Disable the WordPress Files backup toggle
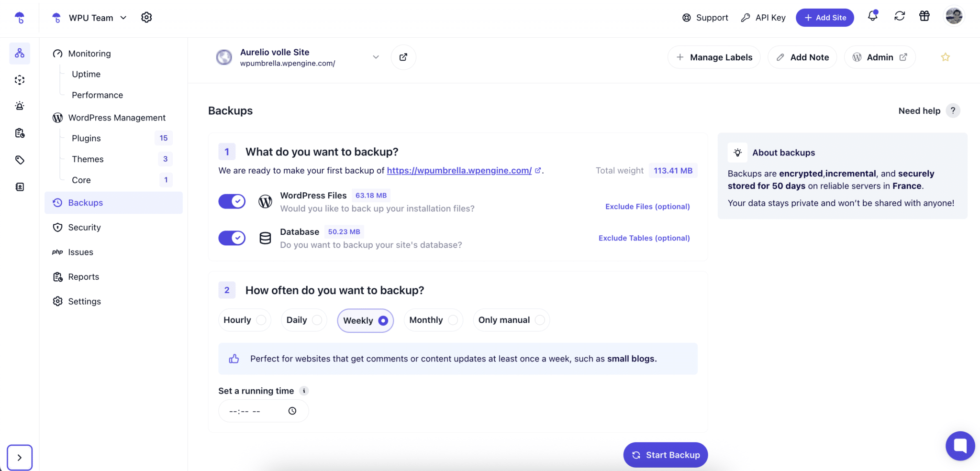Viewport: 980px width, 471px height. (x=232, y=201)
